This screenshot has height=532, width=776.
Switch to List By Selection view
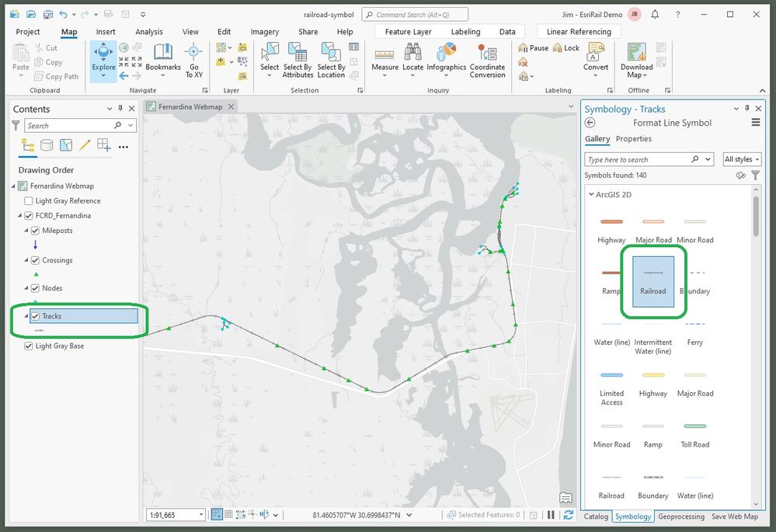click(66, 145)
